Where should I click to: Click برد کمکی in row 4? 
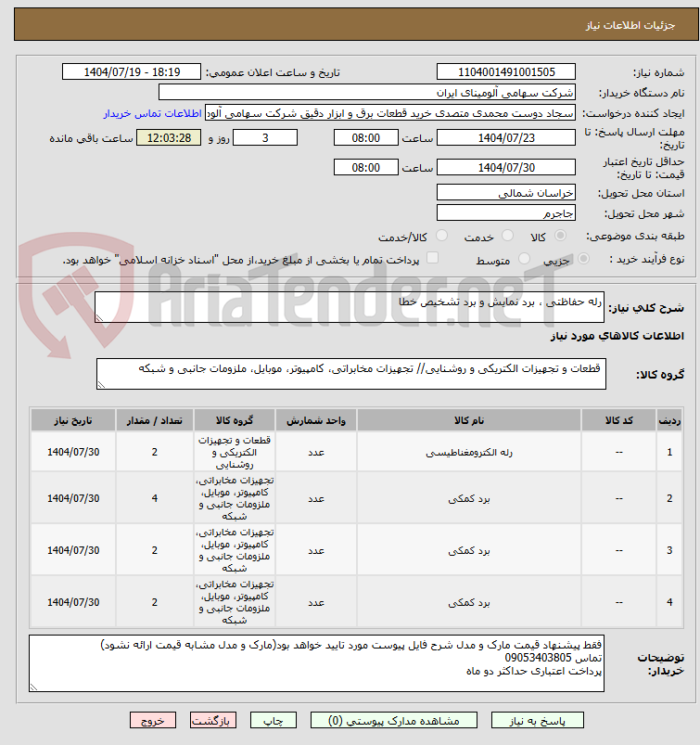pyautogui.click(x=469, y=602)
